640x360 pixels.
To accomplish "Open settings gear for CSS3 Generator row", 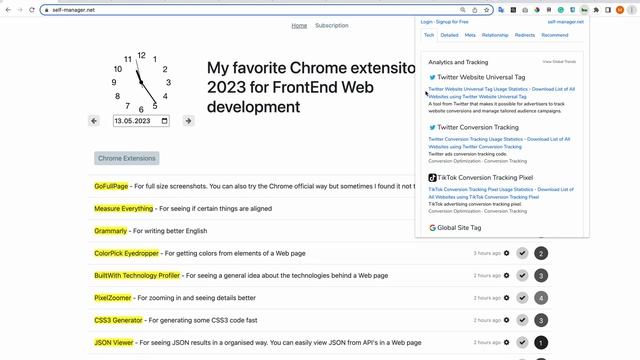I will 507,320.
